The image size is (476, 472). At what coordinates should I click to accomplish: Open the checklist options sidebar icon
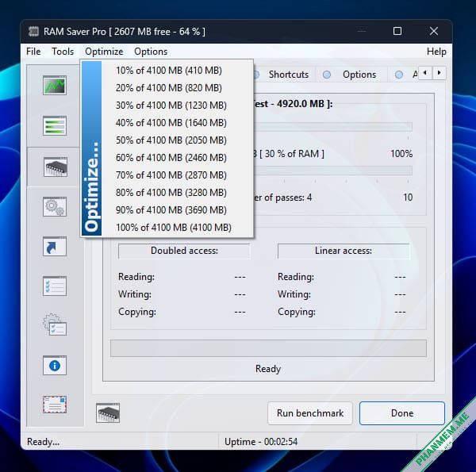pyautogui.click(x=55, y=286)
